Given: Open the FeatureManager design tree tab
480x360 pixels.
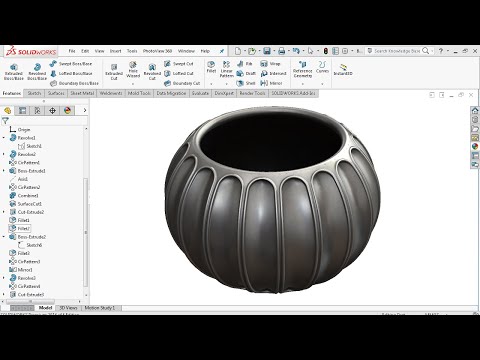Looking at the screenshot, I should pos(7,110).
